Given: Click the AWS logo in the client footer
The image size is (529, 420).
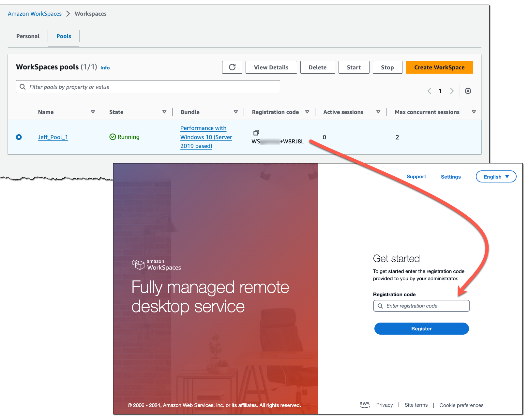Looking at the screenshot, I should [x=364, y=405].
